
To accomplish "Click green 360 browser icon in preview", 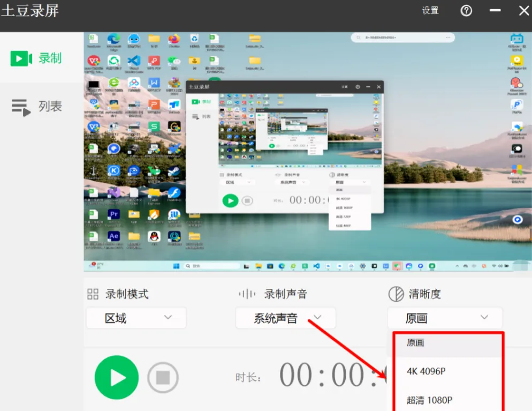I will coord(113,83).
